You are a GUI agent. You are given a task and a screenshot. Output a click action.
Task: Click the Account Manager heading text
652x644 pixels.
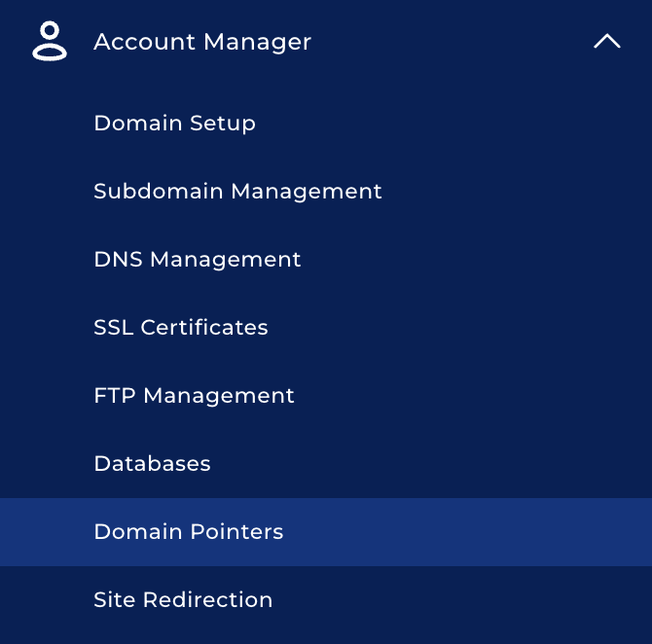[202, 42]
